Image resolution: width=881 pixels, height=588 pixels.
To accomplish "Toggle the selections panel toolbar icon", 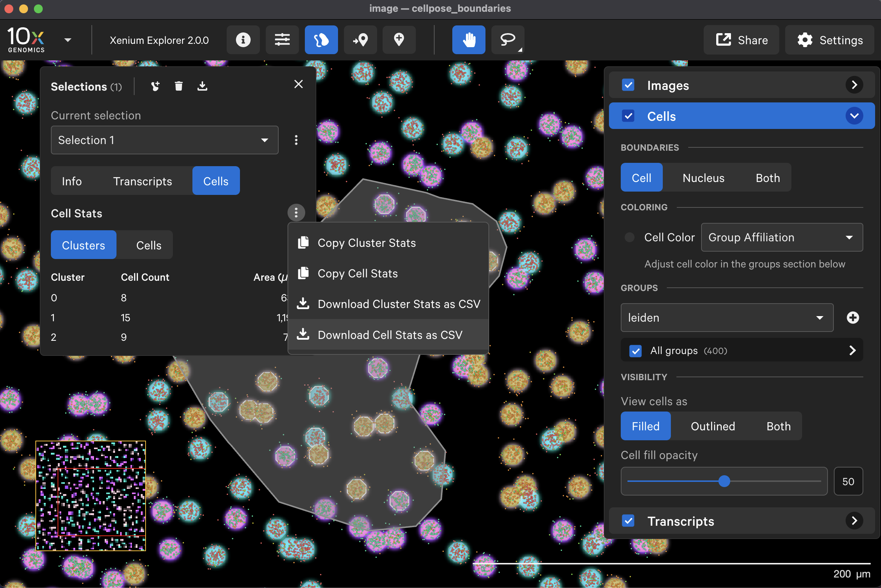I will pyautogui.click(x=321, y=40).
